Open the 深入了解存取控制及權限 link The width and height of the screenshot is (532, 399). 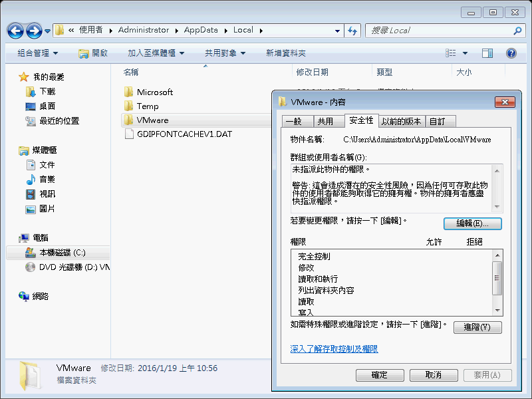[x=334, y=348]
